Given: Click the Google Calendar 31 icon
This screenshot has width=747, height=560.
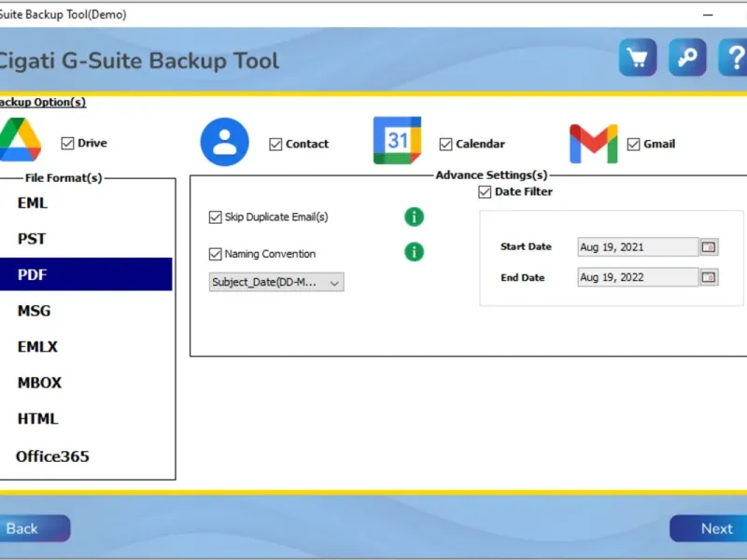Looking at the screenshot, I should click(x=398, y=141).
